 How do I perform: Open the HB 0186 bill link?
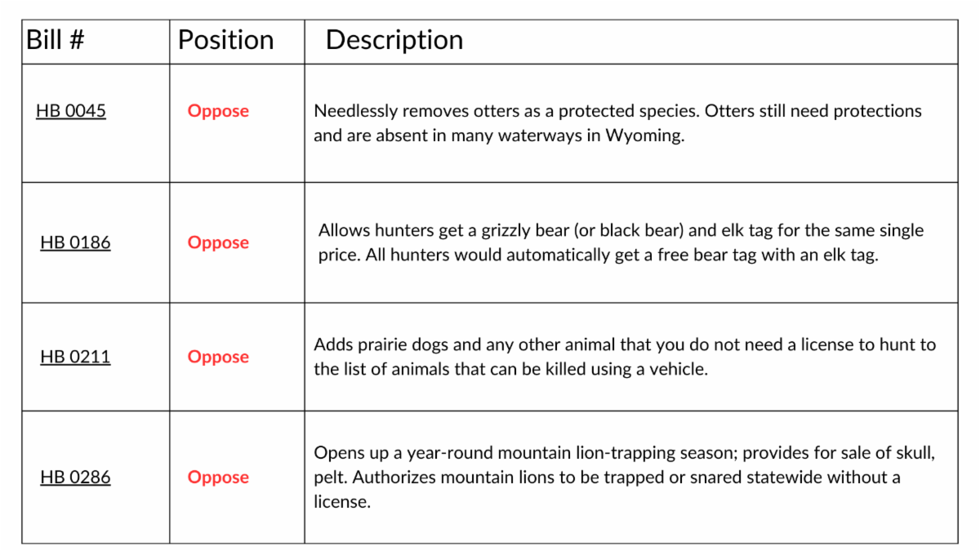pos(75,242)
